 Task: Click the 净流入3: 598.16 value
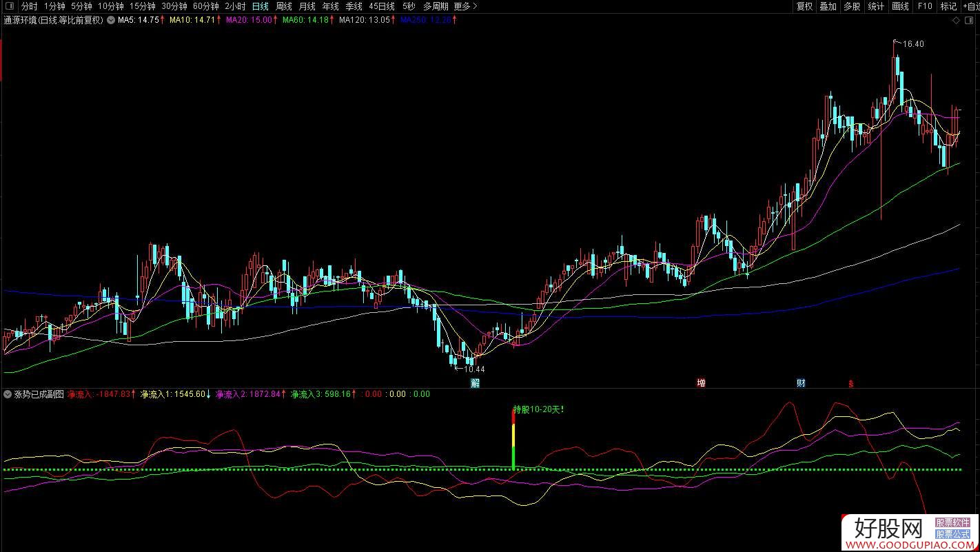322,394
